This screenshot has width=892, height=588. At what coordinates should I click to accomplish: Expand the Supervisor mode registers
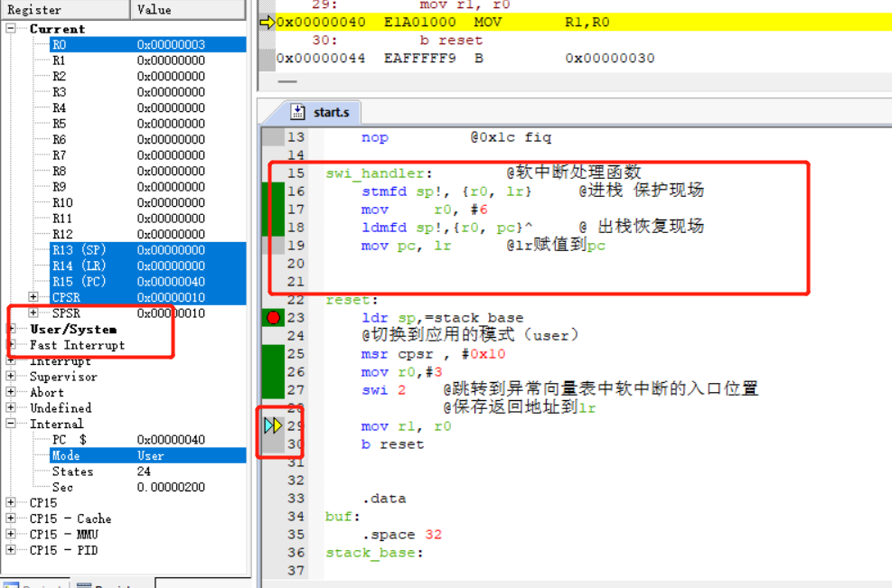click(11, 377)
